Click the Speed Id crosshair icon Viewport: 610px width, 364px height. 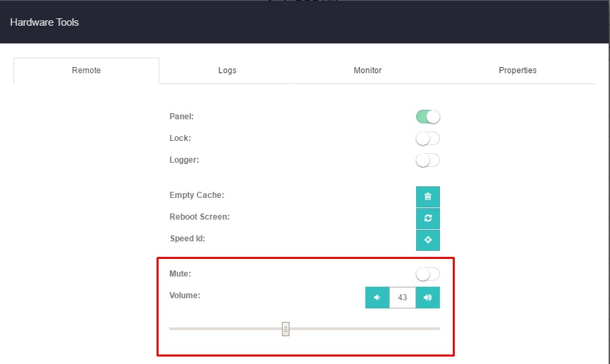click(428, 240)
